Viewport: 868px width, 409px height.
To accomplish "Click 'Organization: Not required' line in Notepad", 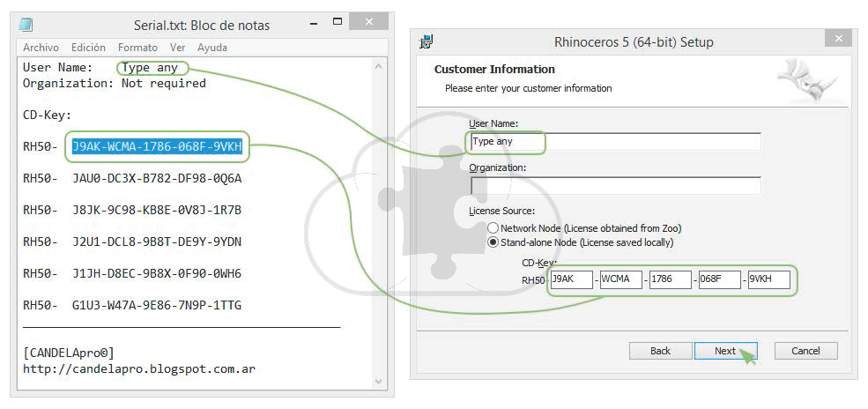I will (x=115, y=84).
